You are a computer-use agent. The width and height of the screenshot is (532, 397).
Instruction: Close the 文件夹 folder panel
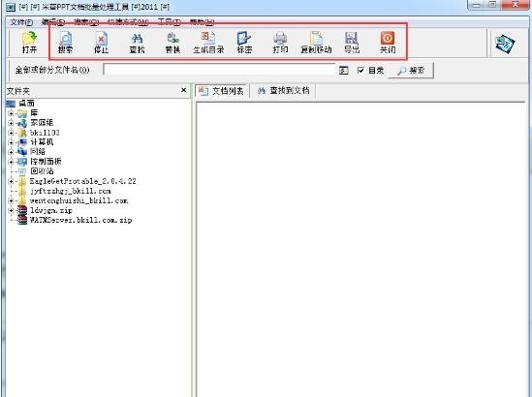click(183, 90)
